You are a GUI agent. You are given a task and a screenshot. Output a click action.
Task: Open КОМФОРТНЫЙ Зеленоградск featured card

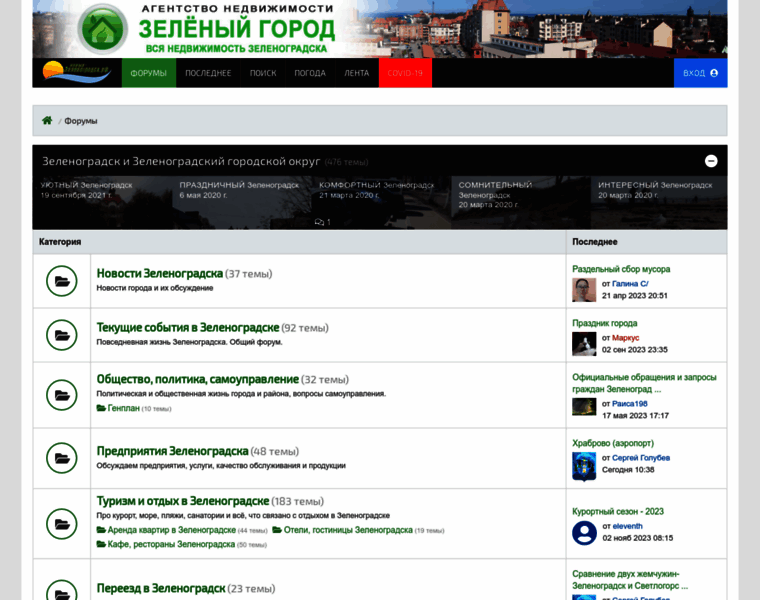coord(381,202)
